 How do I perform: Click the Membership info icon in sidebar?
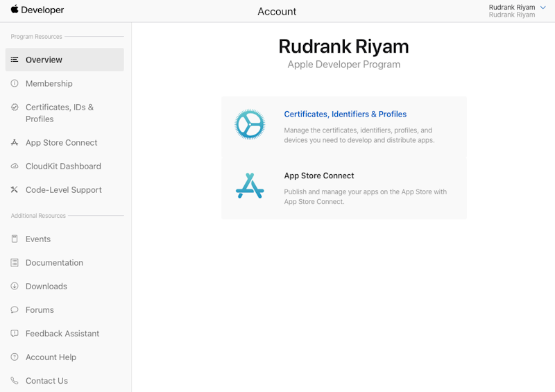15,83
